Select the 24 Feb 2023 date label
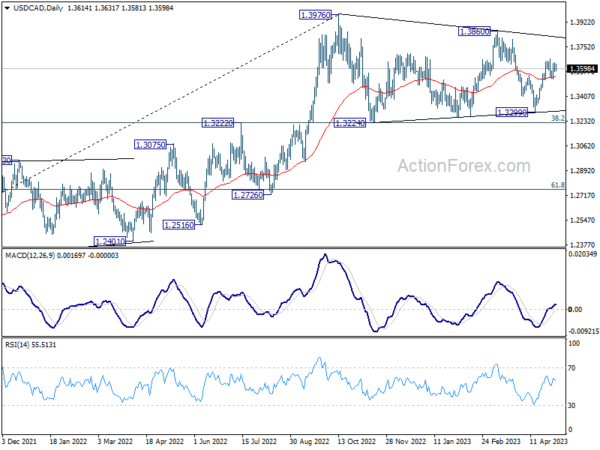Image resolution: width=600 pixels, height=450 pixels. tap(501, 441)
